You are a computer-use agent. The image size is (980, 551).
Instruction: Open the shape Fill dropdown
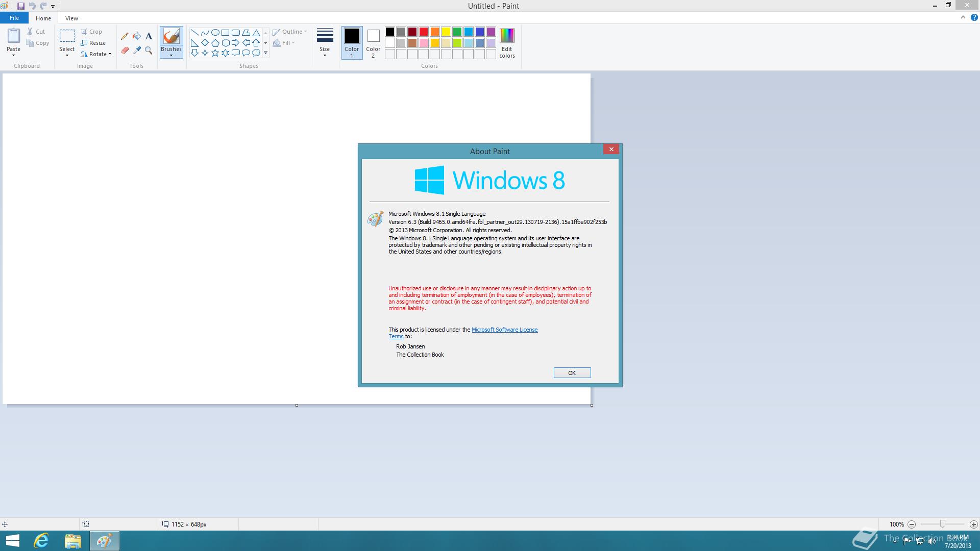coord(284,43)
